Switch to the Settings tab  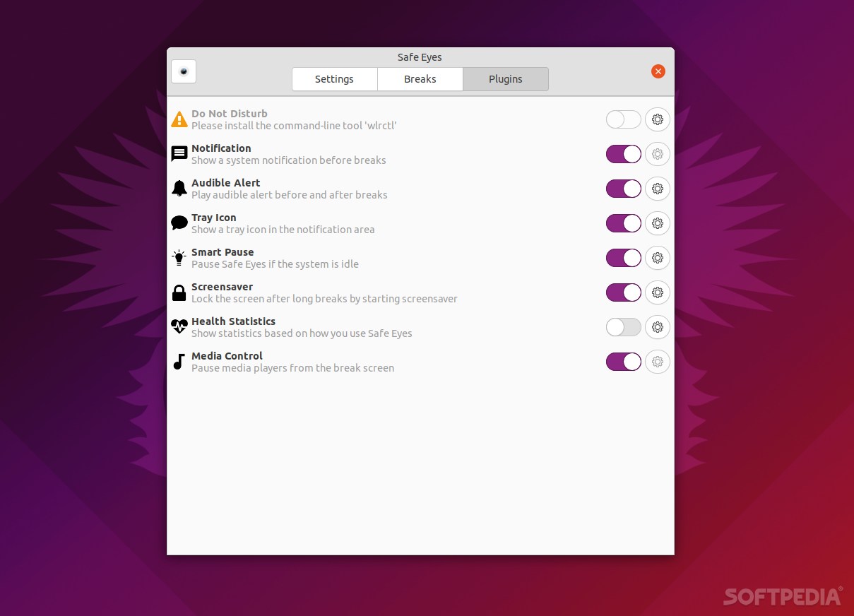334,79
